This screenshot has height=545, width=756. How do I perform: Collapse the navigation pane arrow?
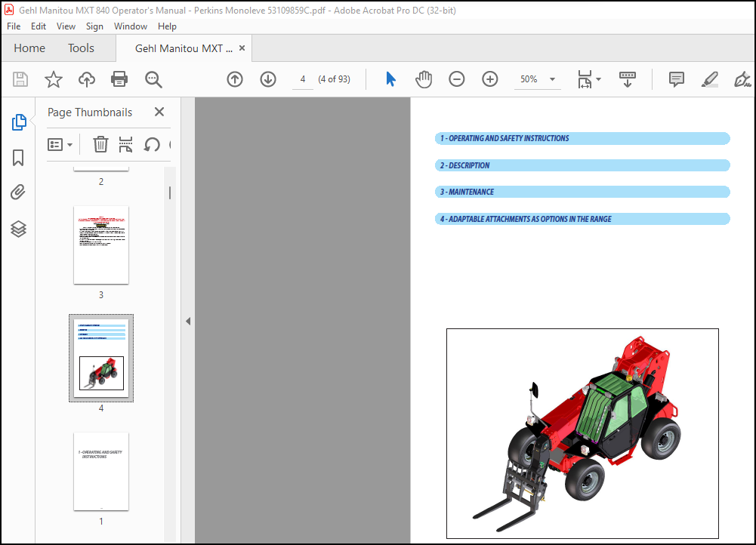point(188,321)
